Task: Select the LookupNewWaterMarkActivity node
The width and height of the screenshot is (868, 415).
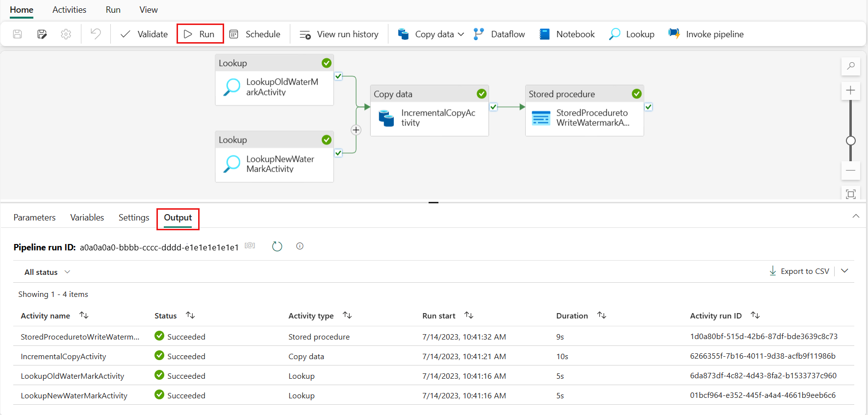Action: pos(275,157)
